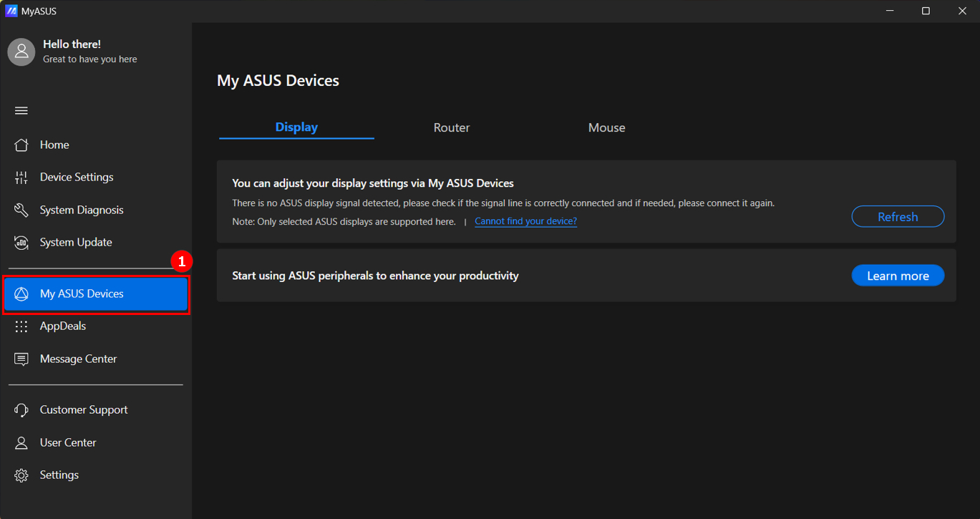Viewport: 980px width, 519px height.
Task: Open Settings label in sidebar
Action: pyautogui.click(x=59, y=475)
